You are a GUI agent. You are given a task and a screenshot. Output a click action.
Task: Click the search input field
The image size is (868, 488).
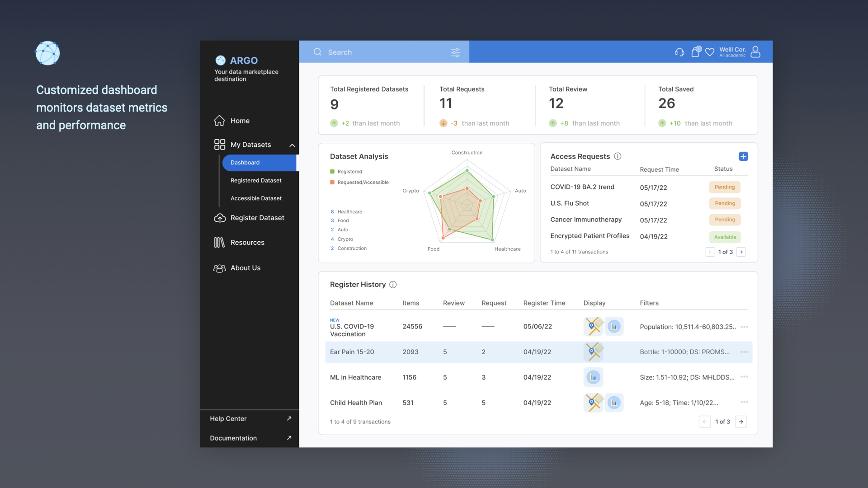pyautogui.click(x=385, y=52)
